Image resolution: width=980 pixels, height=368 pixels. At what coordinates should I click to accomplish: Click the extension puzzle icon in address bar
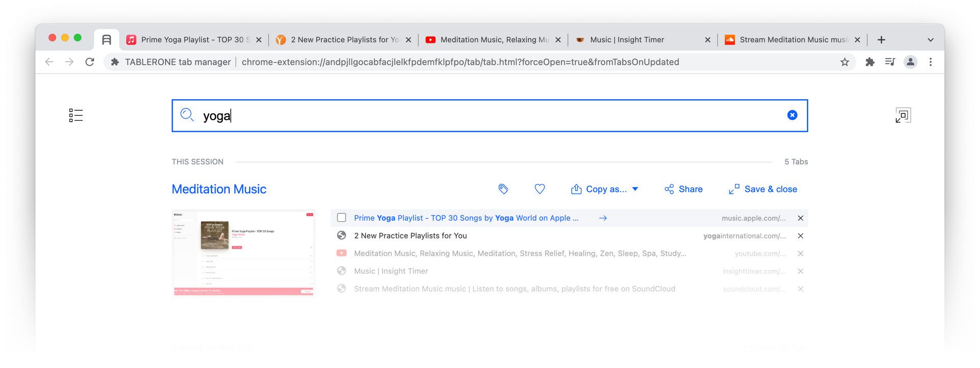coord(115,62)
